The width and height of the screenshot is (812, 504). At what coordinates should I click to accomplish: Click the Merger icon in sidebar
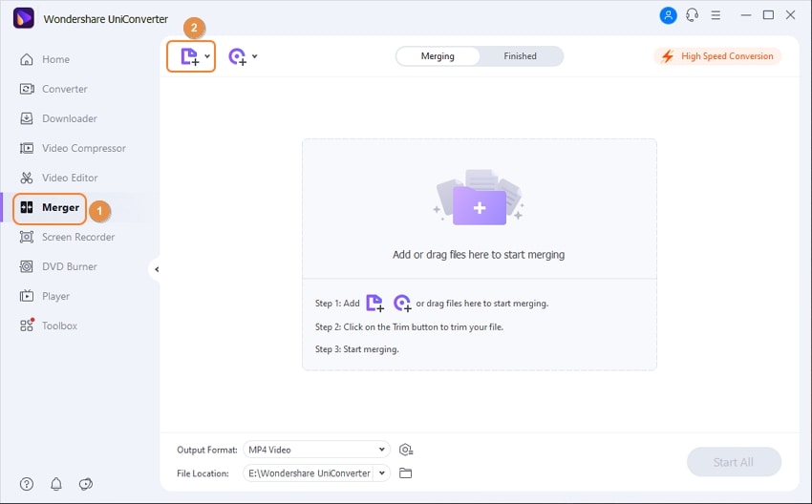coord(27,207)
